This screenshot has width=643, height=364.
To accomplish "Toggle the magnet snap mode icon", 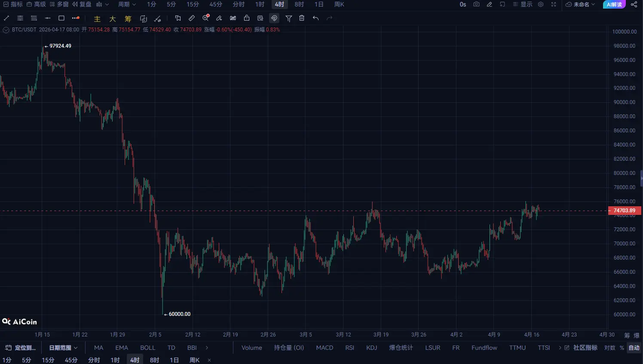I will (274, 18).
